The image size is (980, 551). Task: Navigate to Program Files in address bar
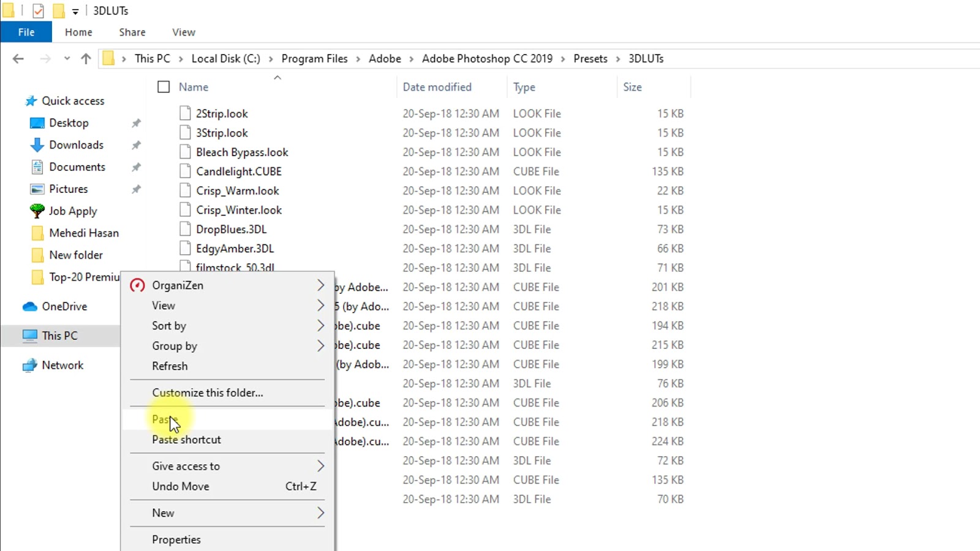click(x=314, y=59)
